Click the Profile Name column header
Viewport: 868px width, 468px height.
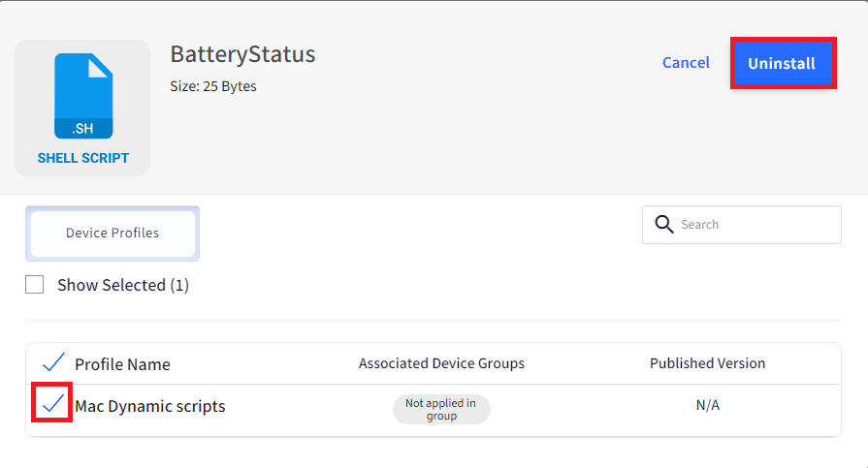122,364
